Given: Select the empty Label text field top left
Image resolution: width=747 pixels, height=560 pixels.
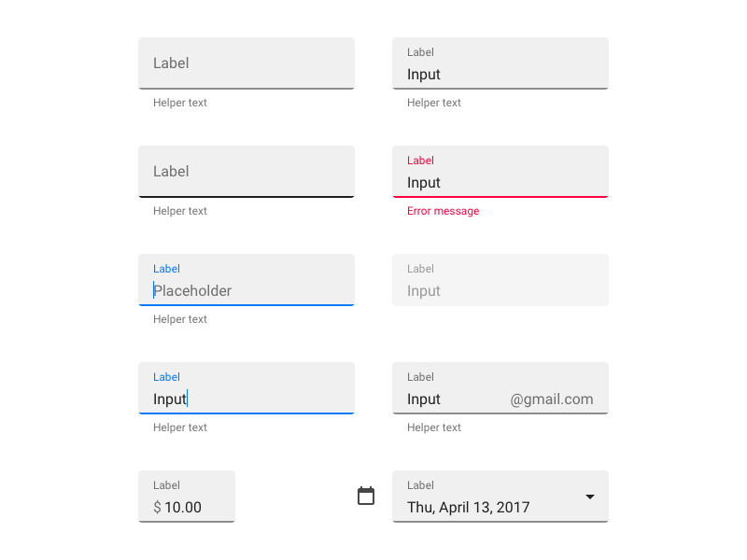Looking at the screenshot, I should pos(246,63).
